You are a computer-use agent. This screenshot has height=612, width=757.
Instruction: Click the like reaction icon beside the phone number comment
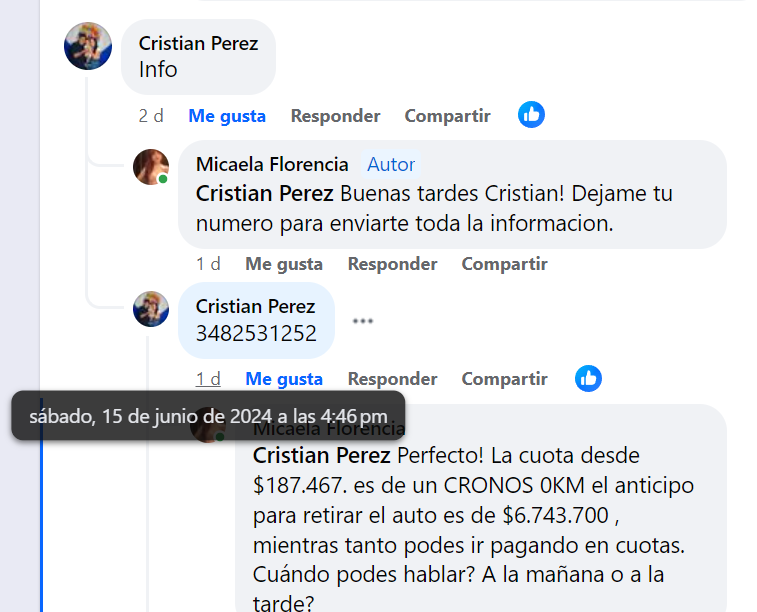pos(588,378)
